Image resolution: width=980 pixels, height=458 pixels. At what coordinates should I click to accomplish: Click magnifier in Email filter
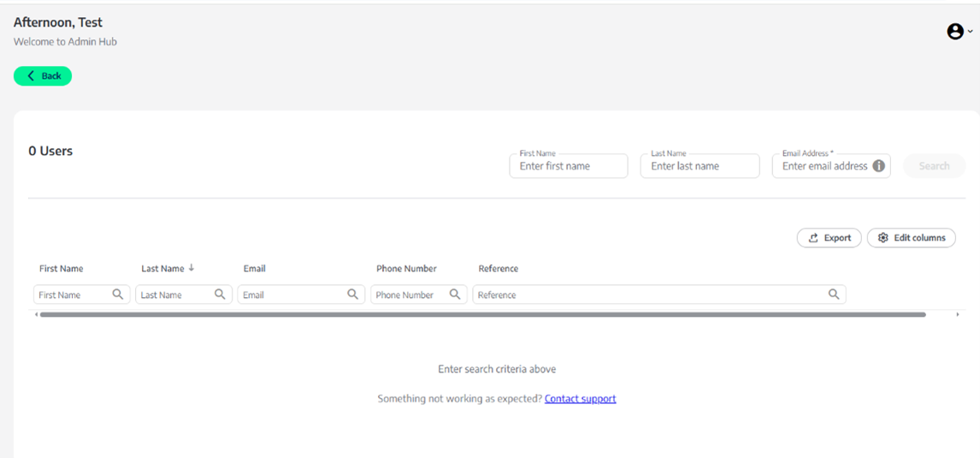352,294
